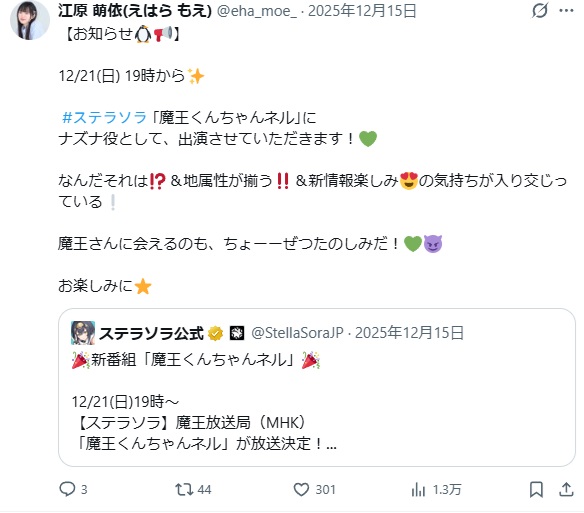Open 江原 萌依's profile avatar

pyautogui.click(x=29, y=20)
